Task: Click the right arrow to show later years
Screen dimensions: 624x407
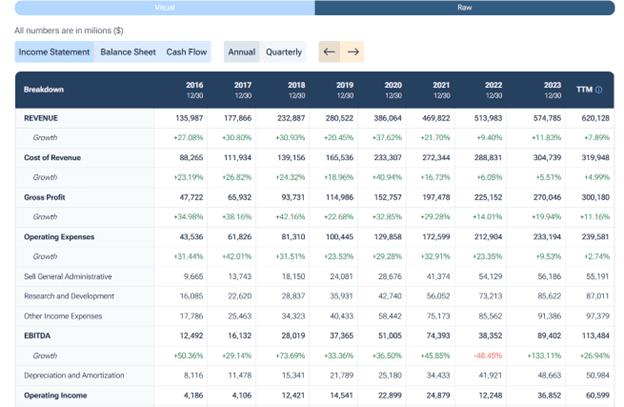Action: [352, 52]
